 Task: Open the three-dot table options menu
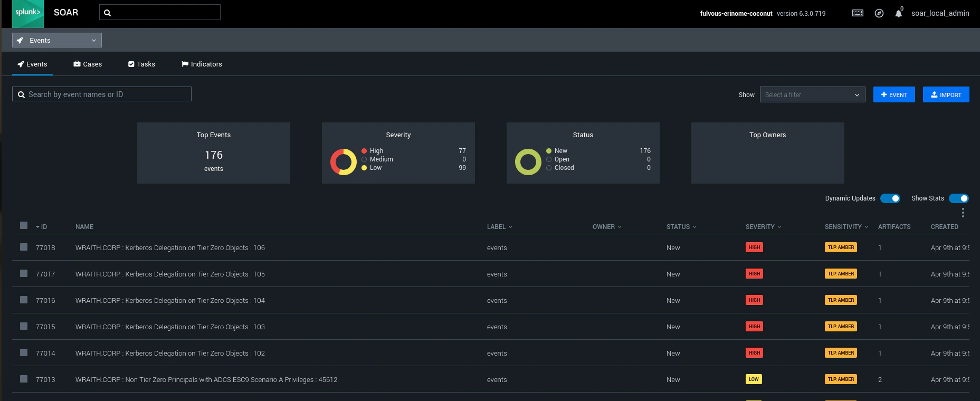pyautogui.click(x=963, y=213)
